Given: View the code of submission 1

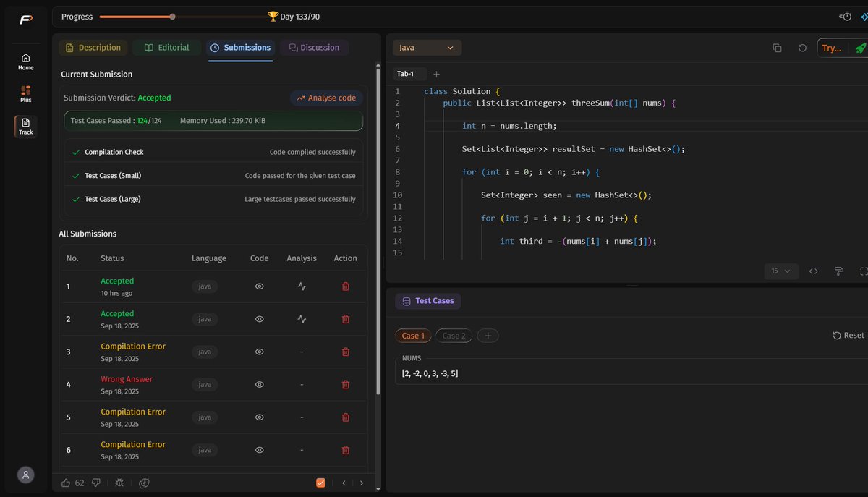Looking at the screenshot, I should tap(259, 286).
